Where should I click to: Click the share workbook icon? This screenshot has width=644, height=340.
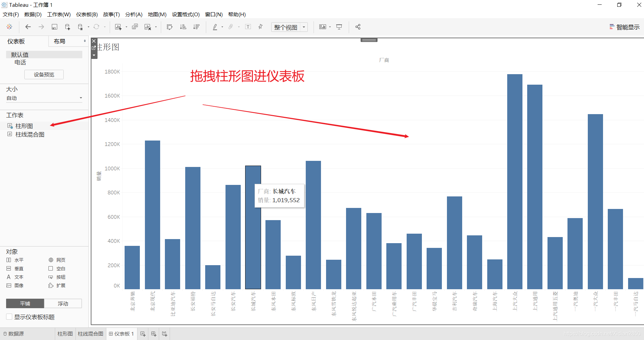point(358,27)
